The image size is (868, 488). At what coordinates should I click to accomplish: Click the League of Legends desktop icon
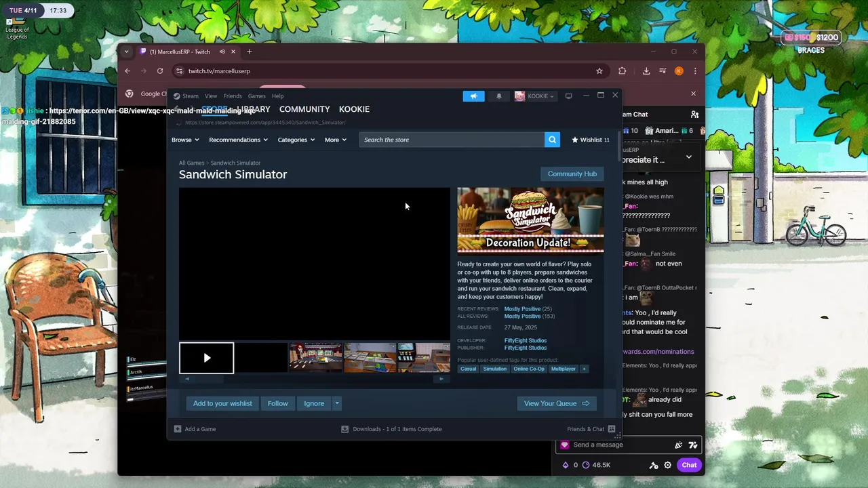click(x=17, y=27)
